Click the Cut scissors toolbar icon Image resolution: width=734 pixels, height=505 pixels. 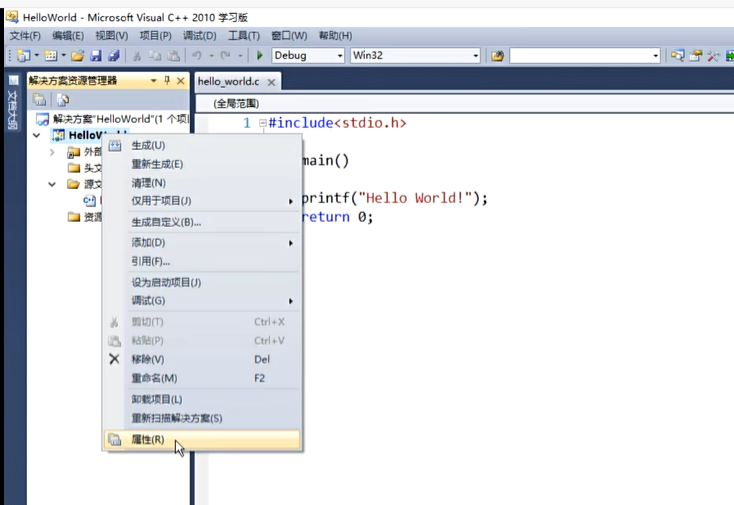137,56
